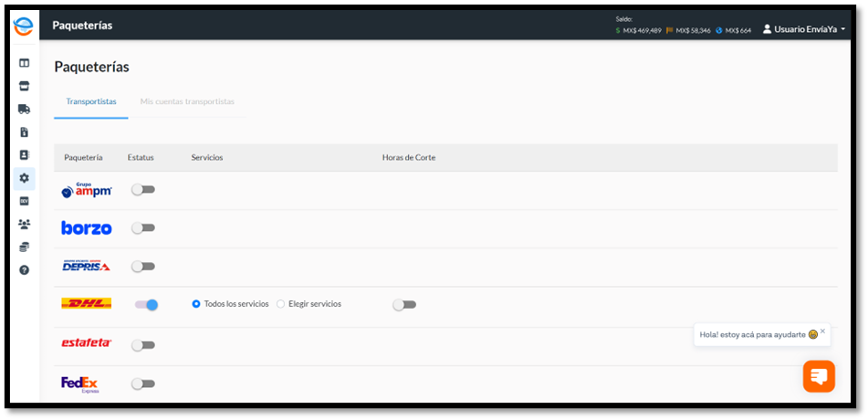The height and width of the screenshot is (420, 868).
Task: Enable the borzo status toggle
Action: (x=143, y=227)
